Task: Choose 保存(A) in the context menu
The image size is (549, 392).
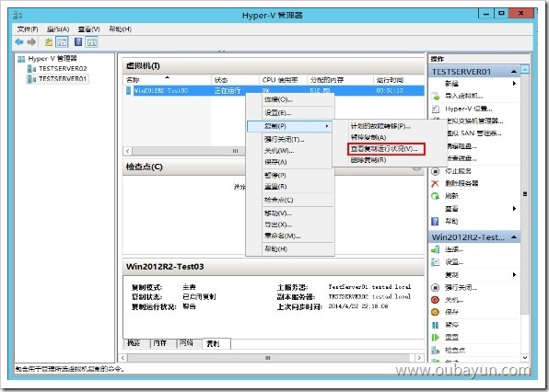Action: pos(290,162)
